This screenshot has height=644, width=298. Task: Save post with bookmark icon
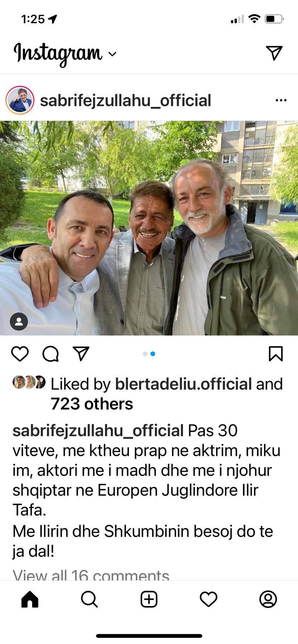[x=276, y=354]
